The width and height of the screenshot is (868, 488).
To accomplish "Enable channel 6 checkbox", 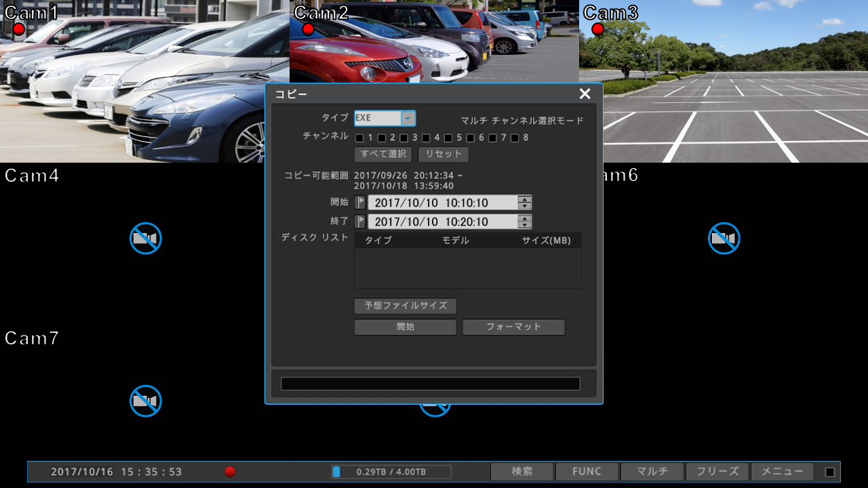I will point(471,138).
